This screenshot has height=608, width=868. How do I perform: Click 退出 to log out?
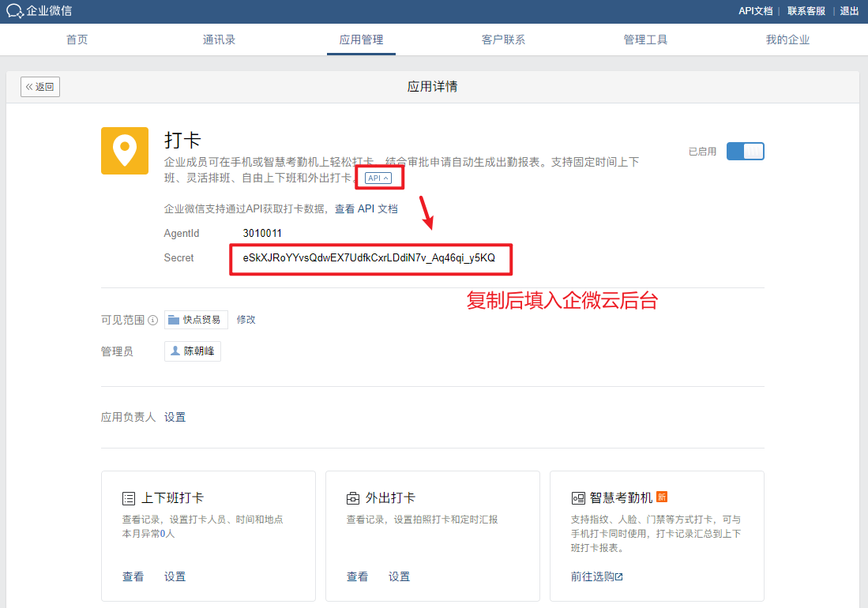point(849,11)
